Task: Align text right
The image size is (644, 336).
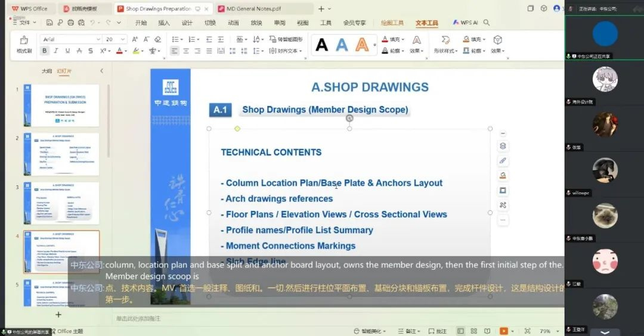Action: [197, 51]
